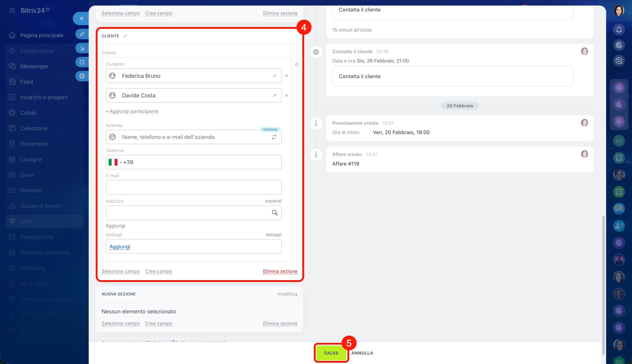Click the copy link icon on side panel
The width and height of the screenshot is (632, 364).
point(82,34)
